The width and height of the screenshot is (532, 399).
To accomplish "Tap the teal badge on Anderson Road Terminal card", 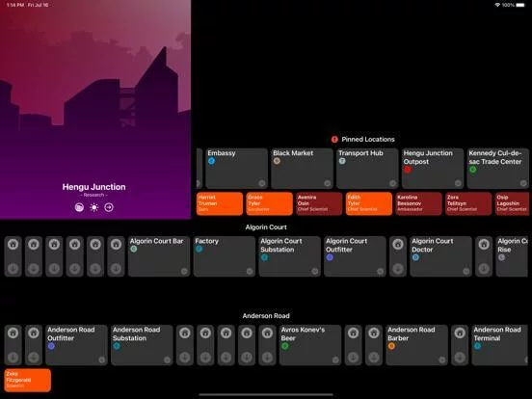I will [477, 346].
